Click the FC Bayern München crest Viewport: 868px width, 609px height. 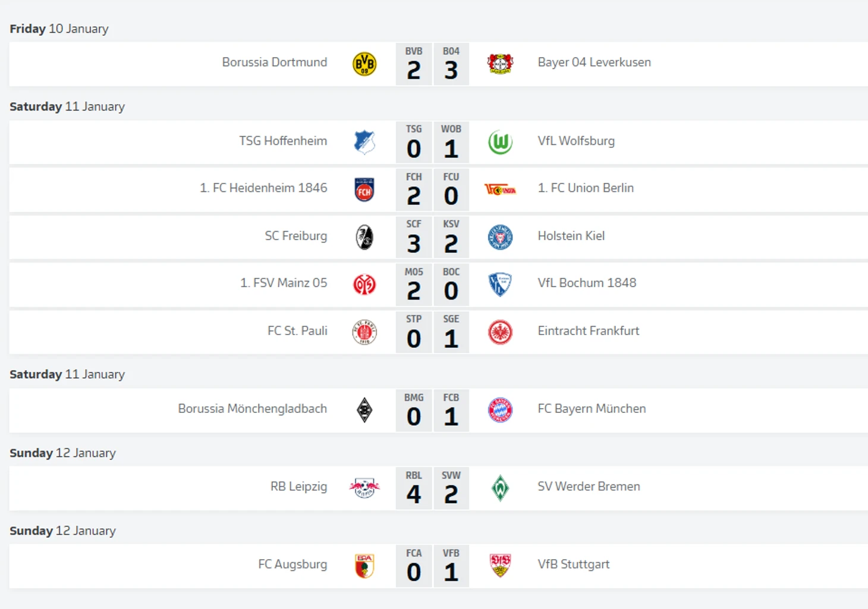[x=500, y=410]
